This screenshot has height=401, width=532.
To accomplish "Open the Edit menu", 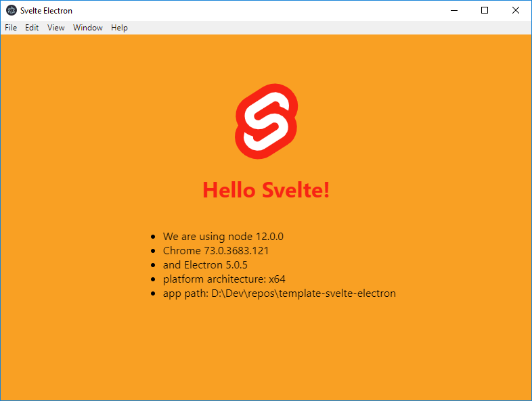I will [x=32, y=28].
